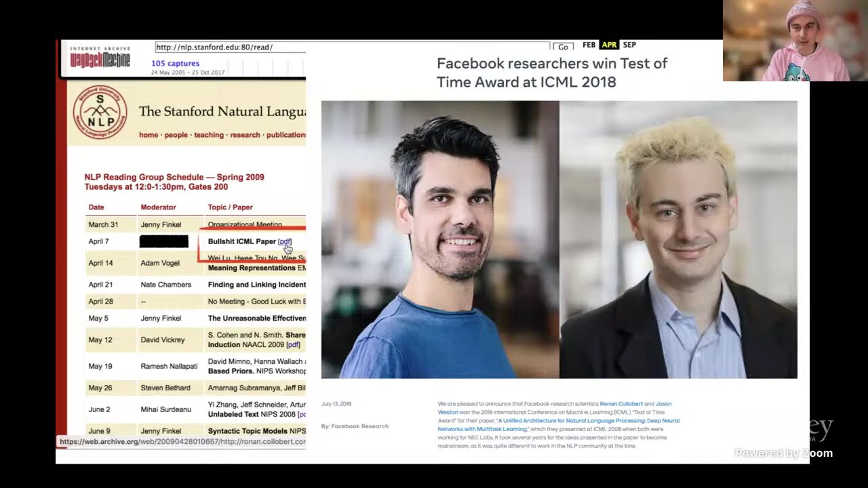Click 'Syntactic Topic Models' topic
The height and width of the screenshot is (488, 868).
[x=248, y=431]
